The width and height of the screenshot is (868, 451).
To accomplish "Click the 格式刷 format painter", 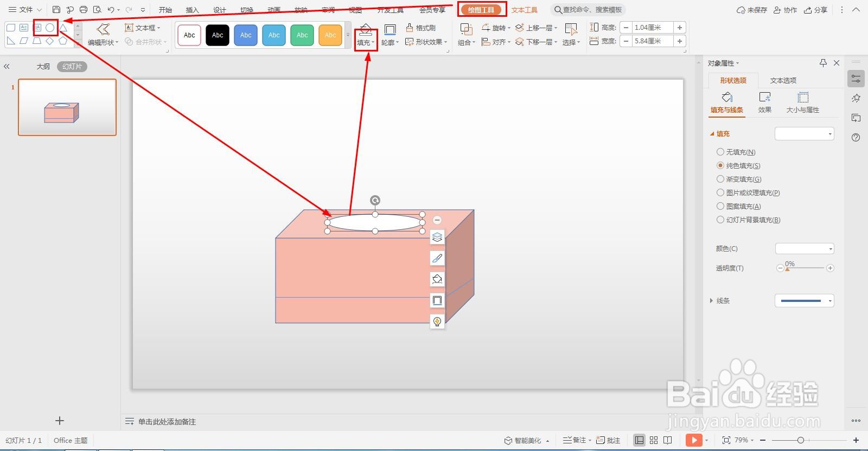I will [x=420, y=28].
